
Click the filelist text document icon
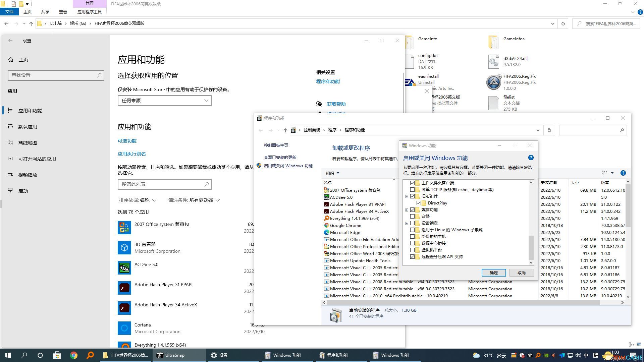[494, 103]
